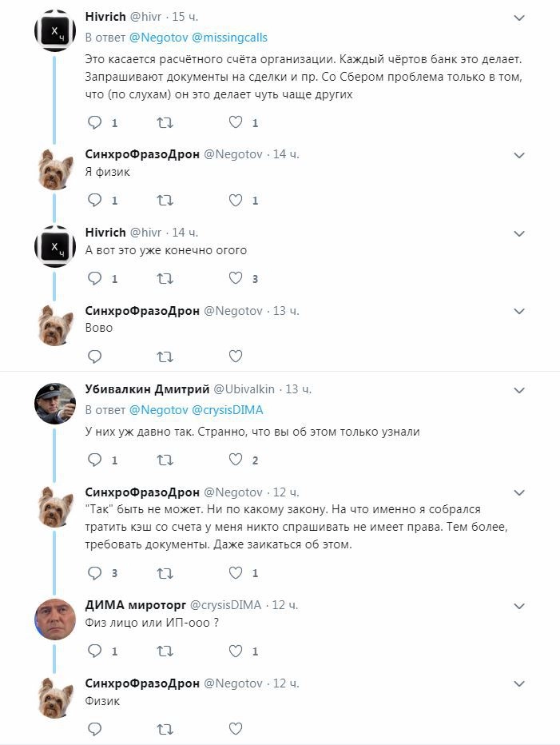Like the final 'Физик' tweet

(236, 729)
